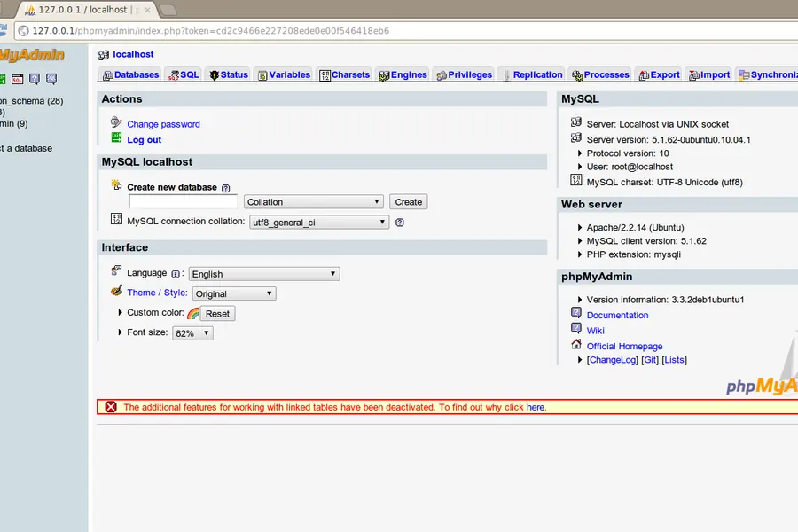The image size is (798, 532).
Task: Click the site info globe in address bar
Action: tap(23, 30)
